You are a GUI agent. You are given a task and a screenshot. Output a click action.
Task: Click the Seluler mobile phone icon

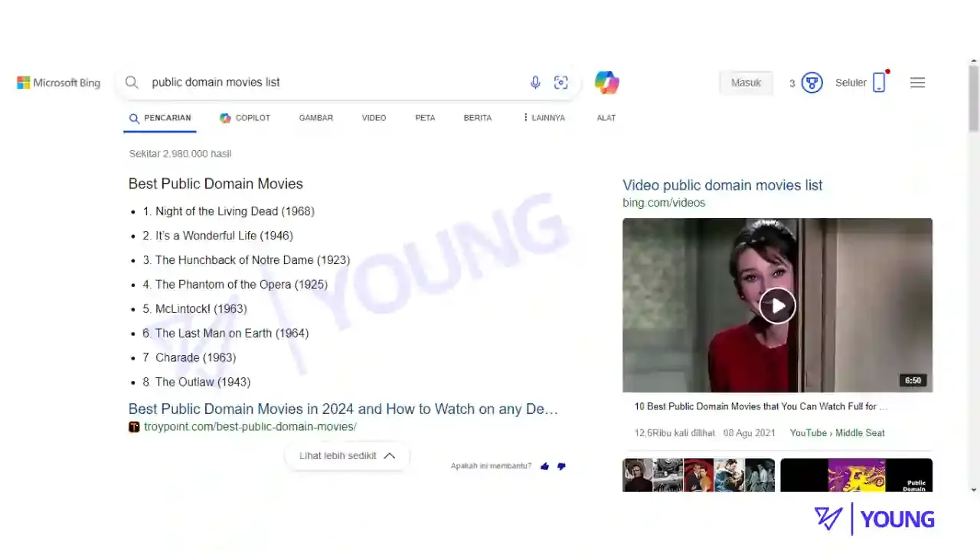pos(879,83)
